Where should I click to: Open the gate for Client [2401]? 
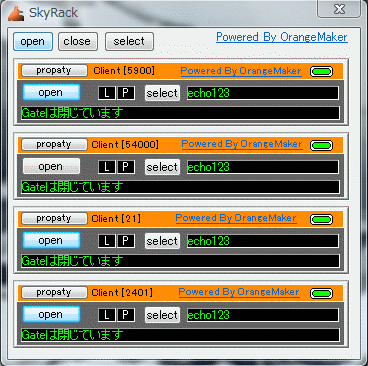point(51,314)
